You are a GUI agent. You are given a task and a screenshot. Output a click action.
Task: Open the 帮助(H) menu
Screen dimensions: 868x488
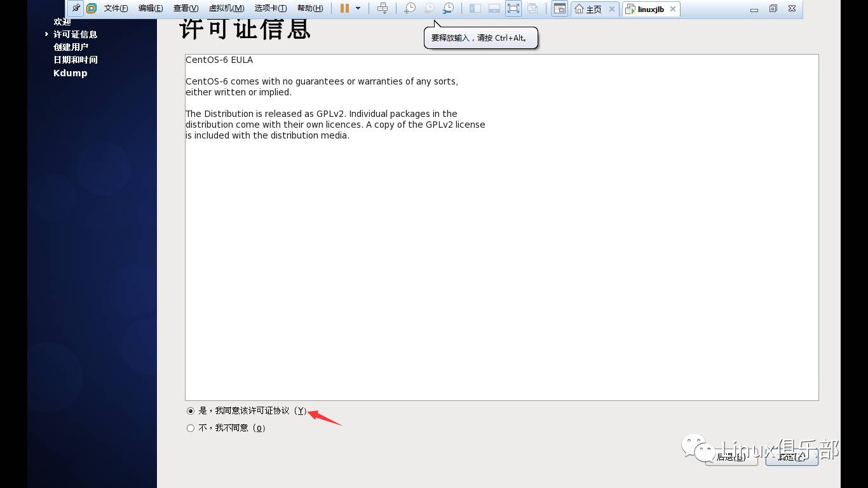point(310,8)
